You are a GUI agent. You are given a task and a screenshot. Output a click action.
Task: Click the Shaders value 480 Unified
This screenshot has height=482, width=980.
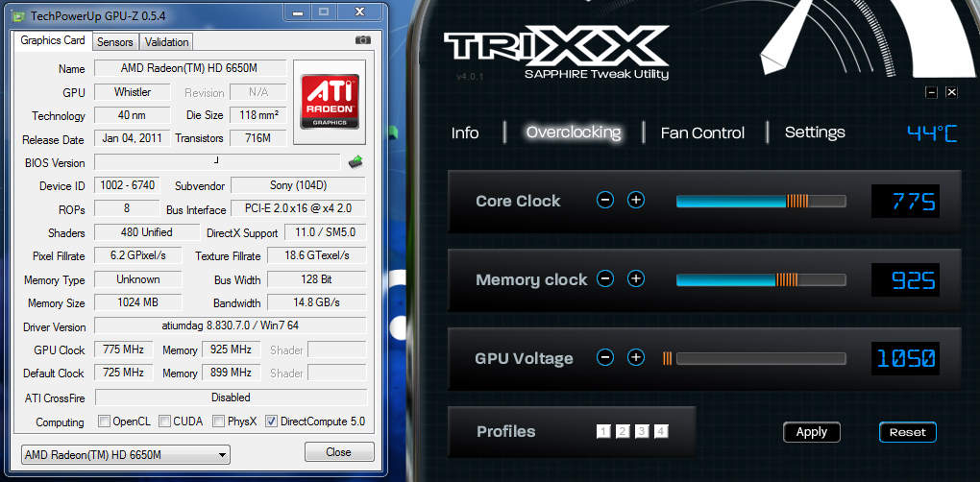click(x=147, y=232)
